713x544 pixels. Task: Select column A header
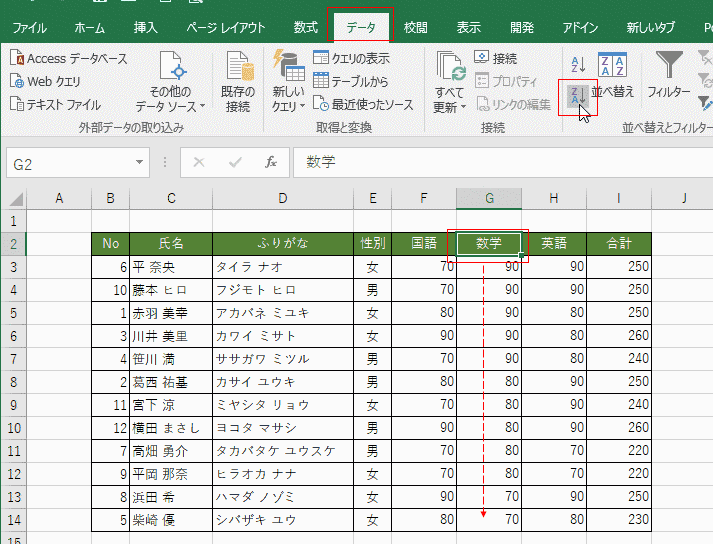pos(59,198)
